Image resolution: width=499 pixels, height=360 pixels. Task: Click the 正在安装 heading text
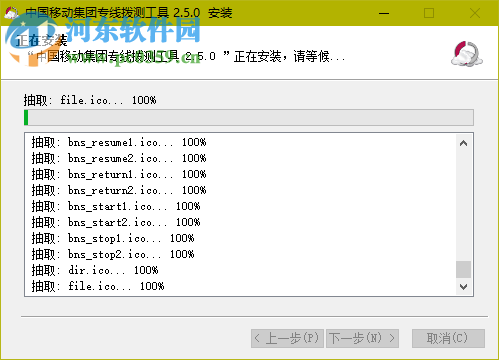42,40
